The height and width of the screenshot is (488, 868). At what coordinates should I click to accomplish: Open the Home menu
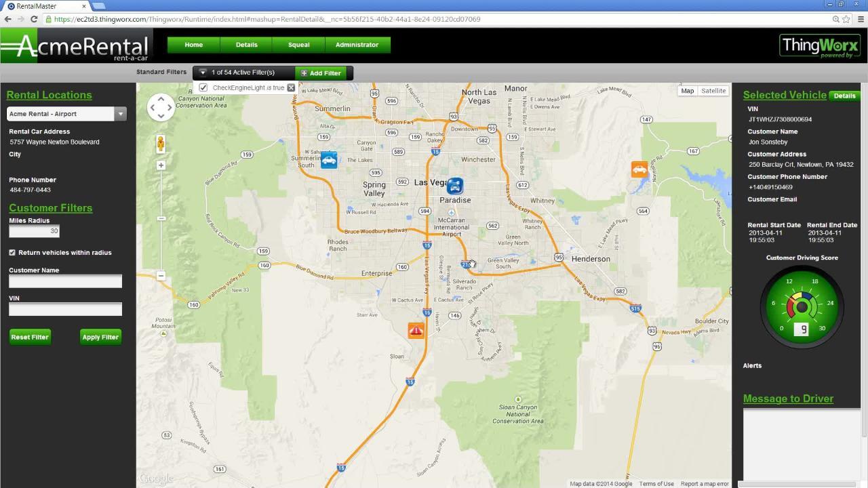tap(194, 45)
